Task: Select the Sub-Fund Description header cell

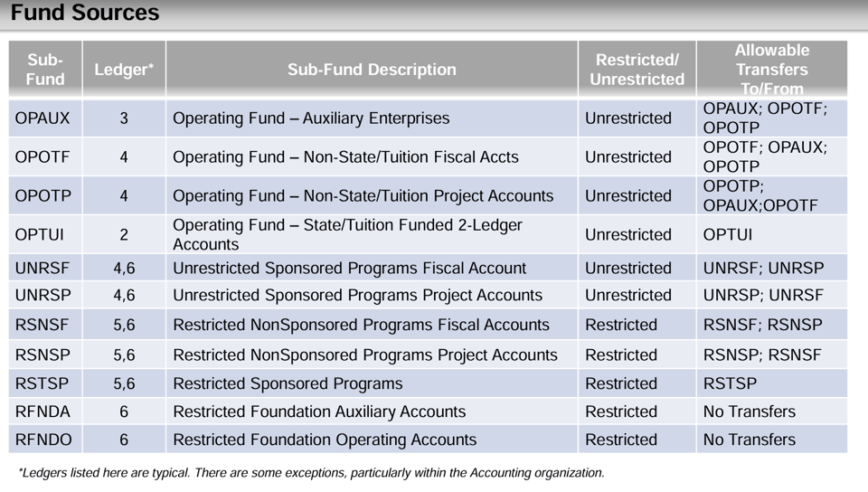Action: (372, 70)
